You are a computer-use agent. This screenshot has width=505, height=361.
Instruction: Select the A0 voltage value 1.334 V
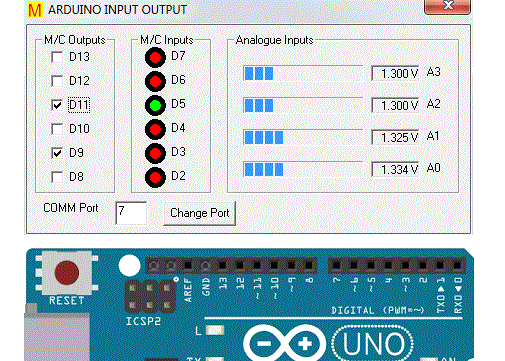395,169
